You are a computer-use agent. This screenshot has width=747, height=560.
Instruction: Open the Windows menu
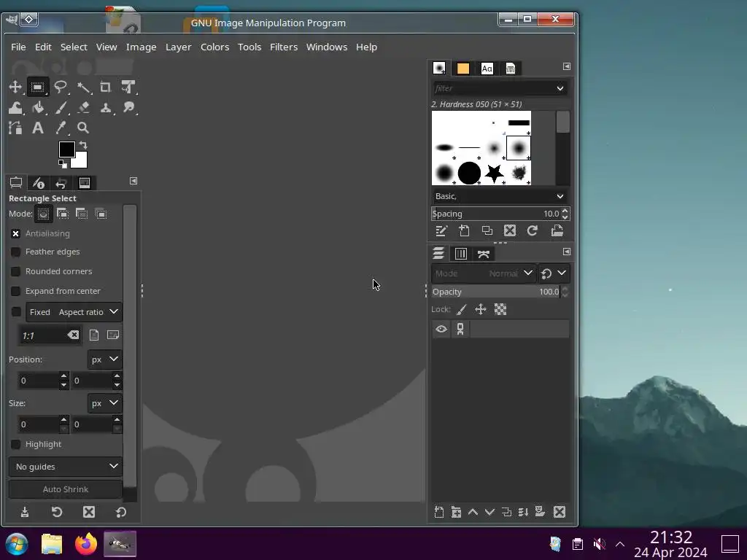[x=327, y=47]
